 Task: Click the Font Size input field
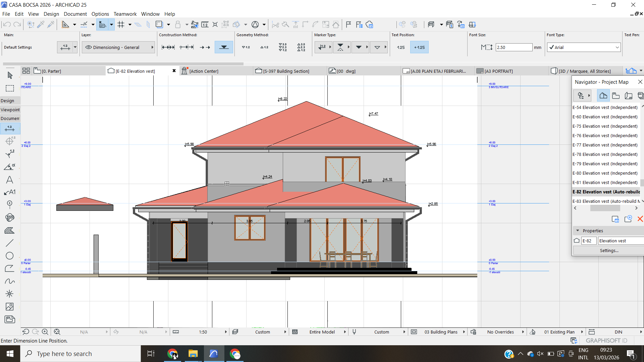pyautogui.click(x=514, y=47)
